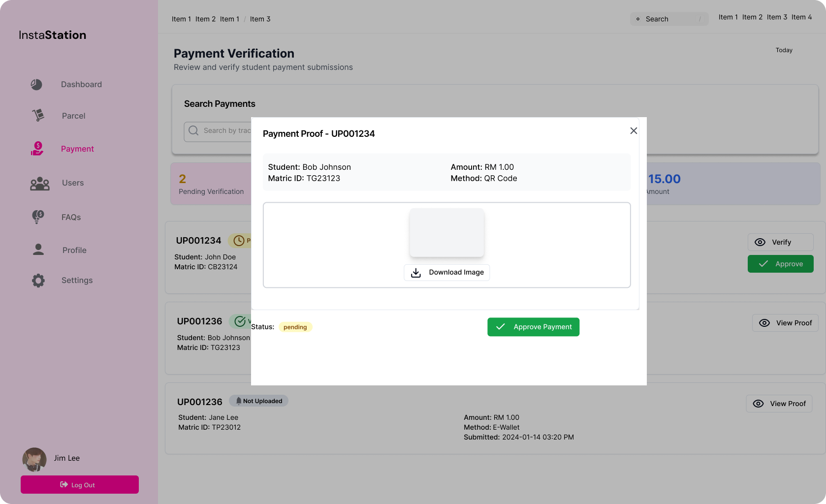
Task: Open Verify for payment UP001234
Action: pos(780,242)
